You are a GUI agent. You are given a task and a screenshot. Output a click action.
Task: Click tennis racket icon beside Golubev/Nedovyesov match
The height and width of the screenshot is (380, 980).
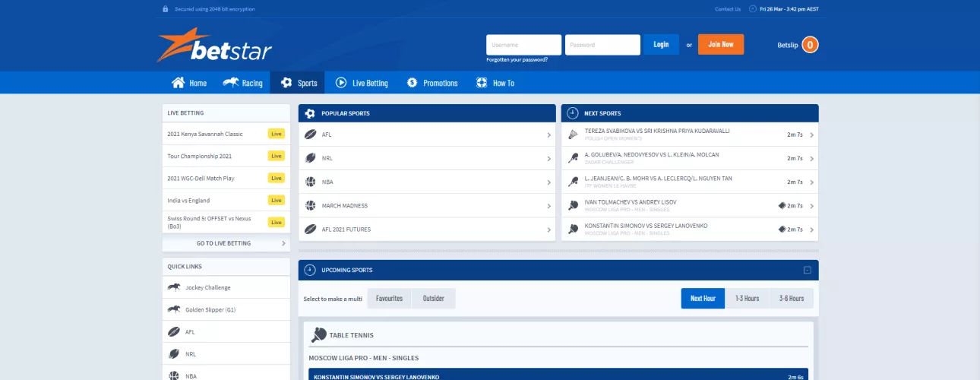pos(573,158)
